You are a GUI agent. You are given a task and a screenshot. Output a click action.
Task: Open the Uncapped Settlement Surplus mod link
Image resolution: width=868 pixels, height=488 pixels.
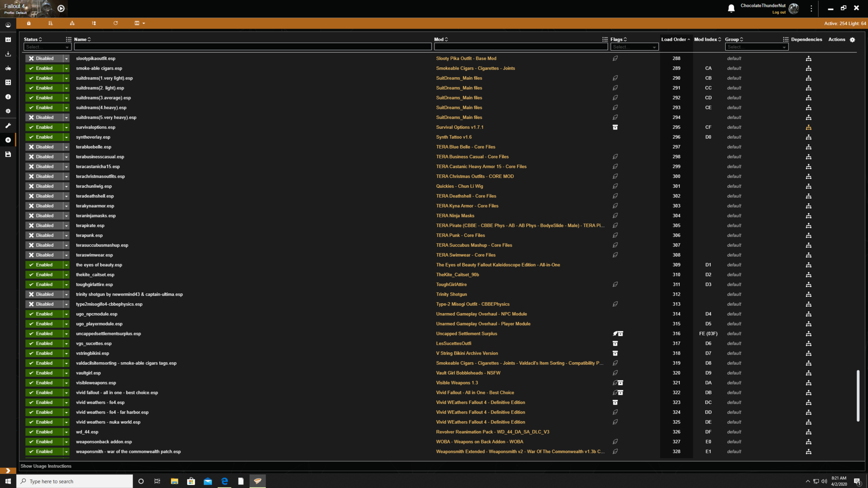[466, 334]
